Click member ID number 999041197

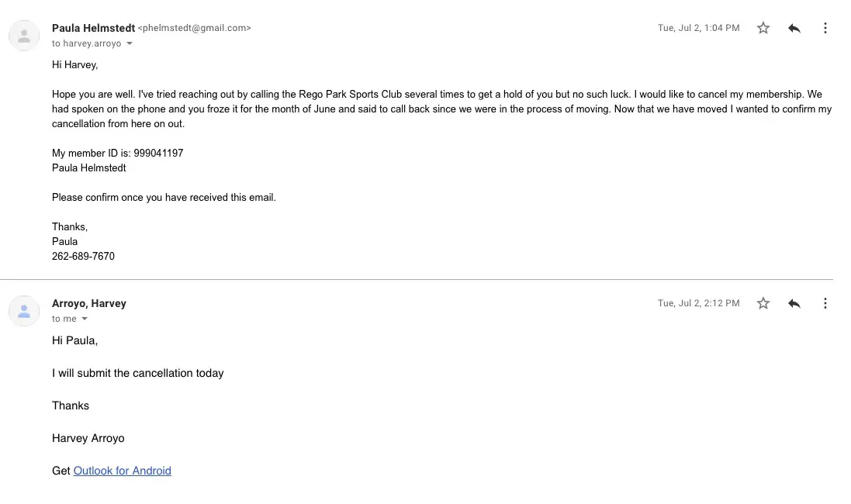(158, 153)
